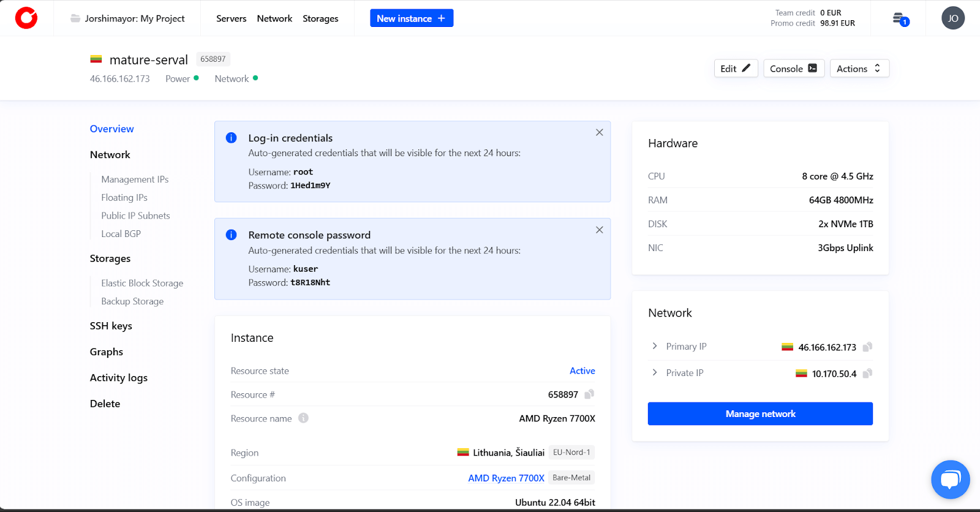The width and height of the screenshot is (980, 512).
Task: Open the Console button
Action: click(793, 69)
